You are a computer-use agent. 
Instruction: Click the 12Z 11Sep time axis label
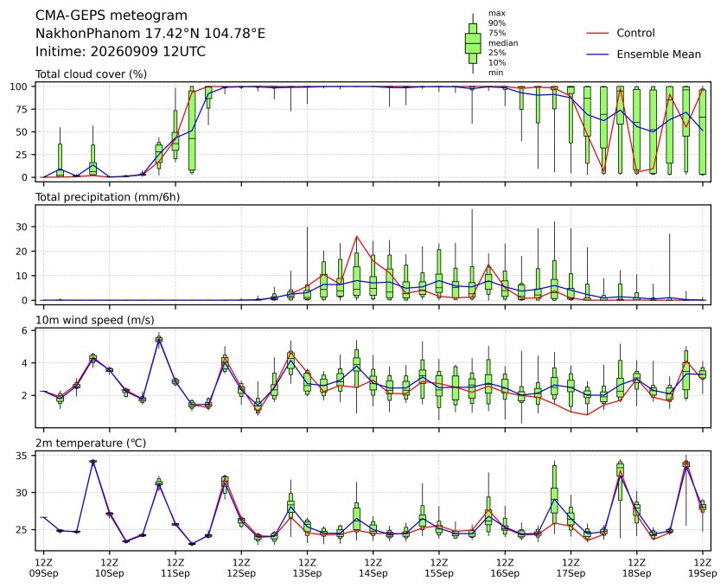pyautogui.click(x=175, y=568)
